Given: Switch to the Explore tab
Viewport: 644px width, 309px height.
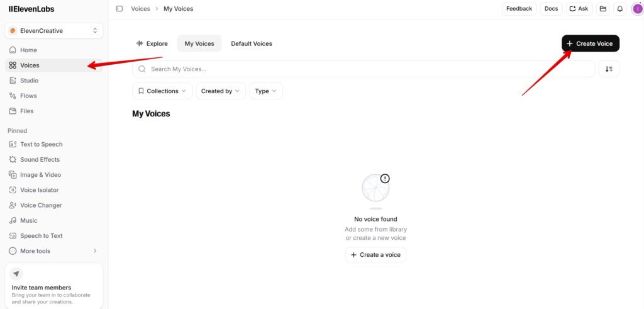Looking at the screenshot, I should (x=152, y=43).
